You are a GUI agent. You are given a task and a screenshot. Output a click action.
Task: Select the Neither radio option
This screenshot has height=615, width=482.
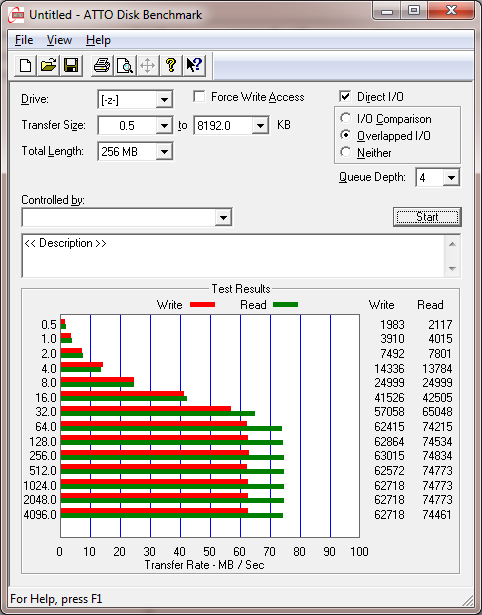pos(346,152)
